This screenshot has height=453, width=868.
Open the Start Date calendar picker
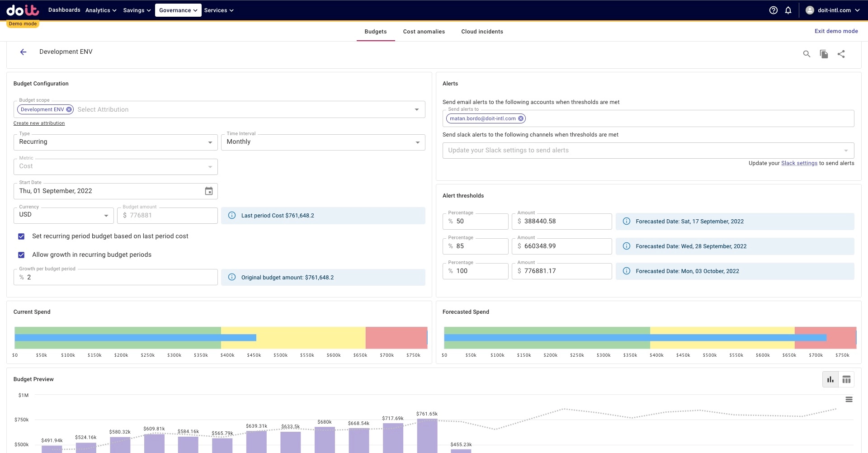point(209,191)
